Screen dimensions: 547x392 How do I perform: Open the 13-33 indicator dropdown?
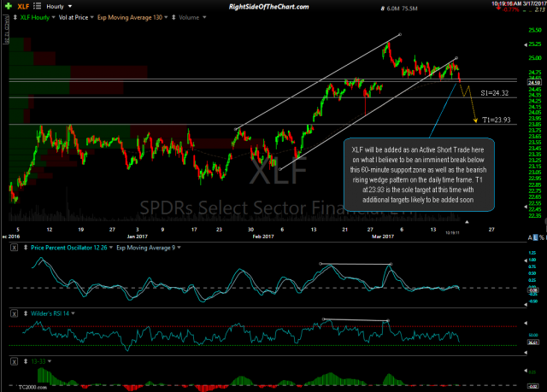[50, 361]
